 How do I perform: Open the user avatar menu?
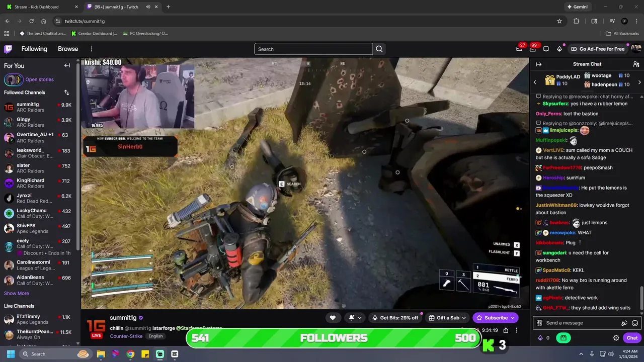point(636,49)
